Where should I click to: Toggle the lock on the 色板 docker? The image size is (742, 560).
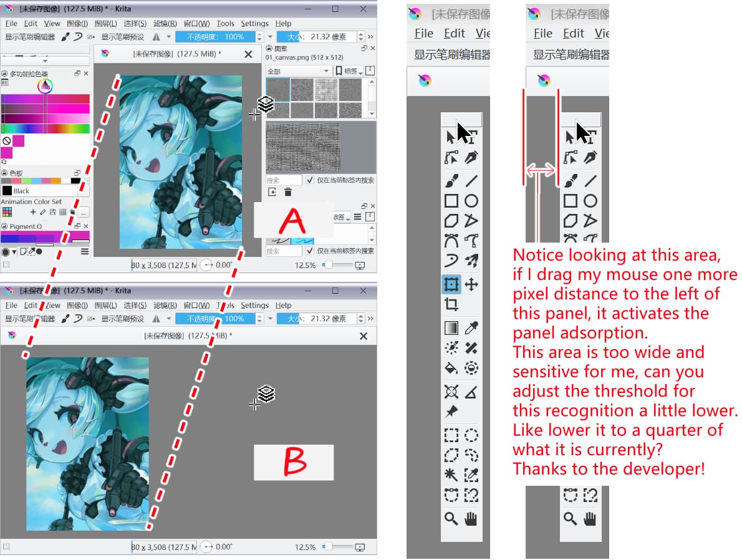(4, 173)
